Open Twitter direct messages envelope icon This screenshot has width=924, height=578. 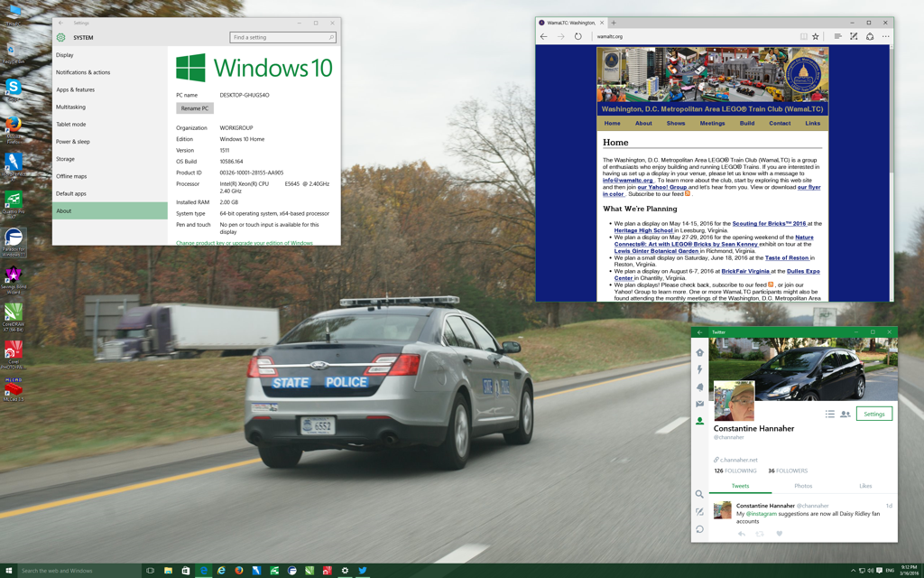[699, 404]
